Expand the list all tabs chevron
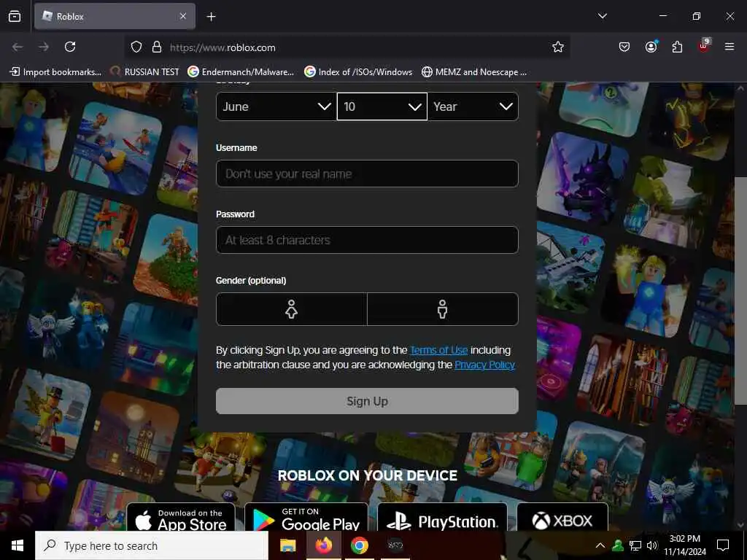Image resolution: width=747 pixels, height=560 pixels. coord(602,16)
